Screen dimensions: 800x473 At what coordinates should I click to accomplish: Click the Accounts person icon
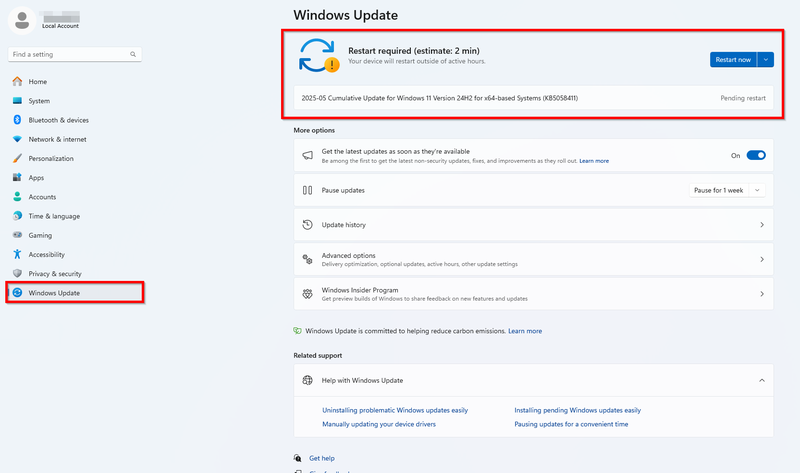pos(17,196)
